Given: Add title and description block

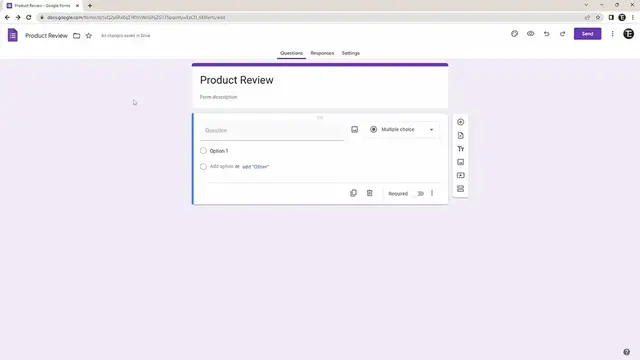Looking at the screenshot, I should pos(460,149).
